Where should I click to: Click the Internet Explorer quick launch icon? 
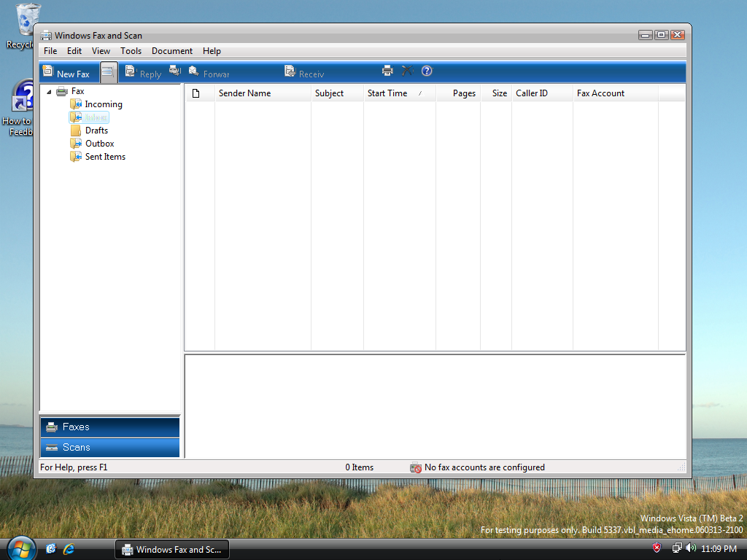coord(69,549)
